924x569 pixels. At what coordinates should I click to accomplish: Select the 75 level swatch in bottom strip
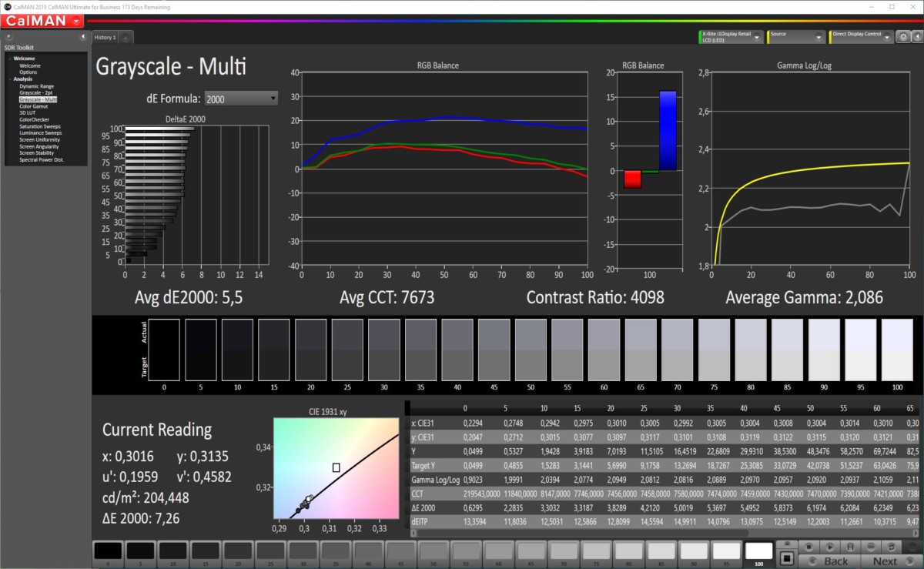coord(596,554)
